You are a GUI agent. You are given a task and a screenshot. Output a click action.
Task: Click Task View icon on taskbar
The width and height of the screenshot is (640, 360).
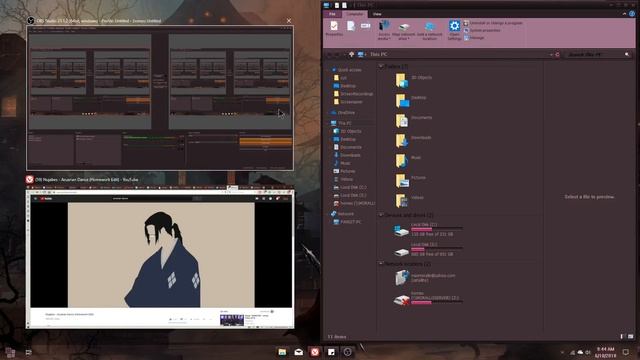click(x=29, y=352)
